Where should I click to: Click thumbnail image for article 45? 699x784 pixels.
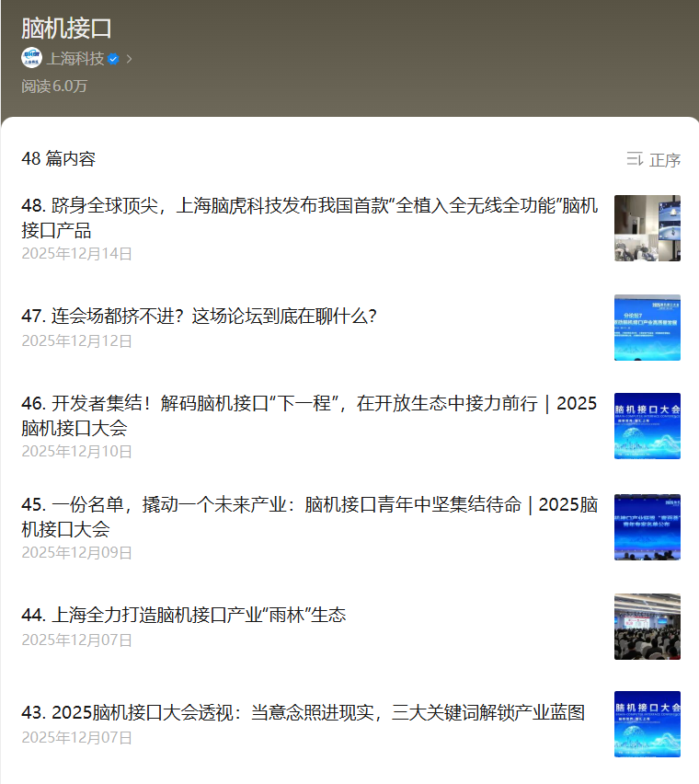(647, 527)
